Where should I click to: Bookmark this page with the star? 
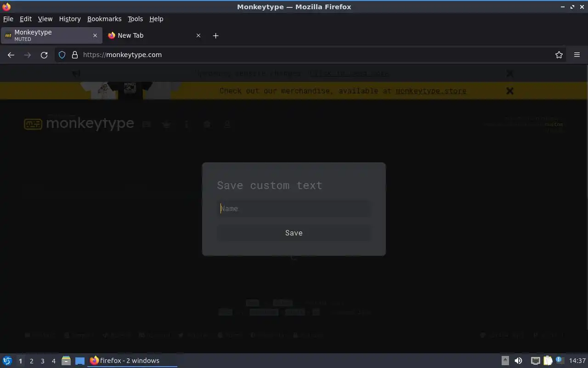(559, 55)
